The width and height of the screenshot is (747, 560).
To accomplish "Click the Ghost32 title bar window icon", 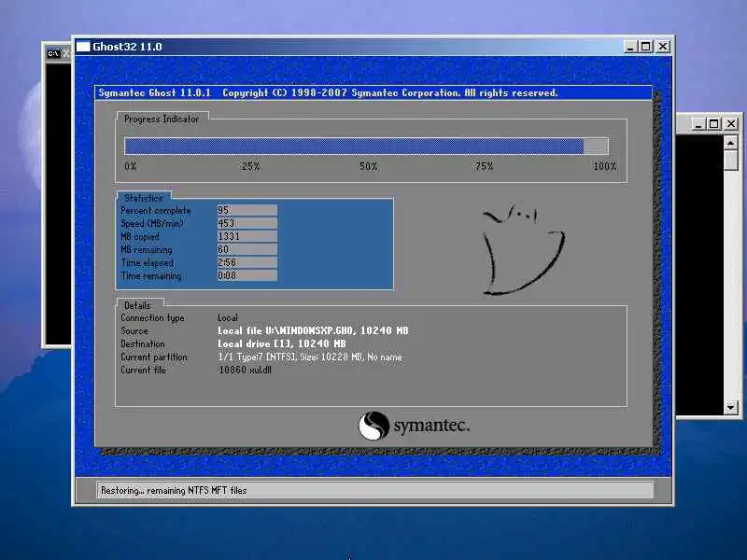I will [x=83, y=47].
